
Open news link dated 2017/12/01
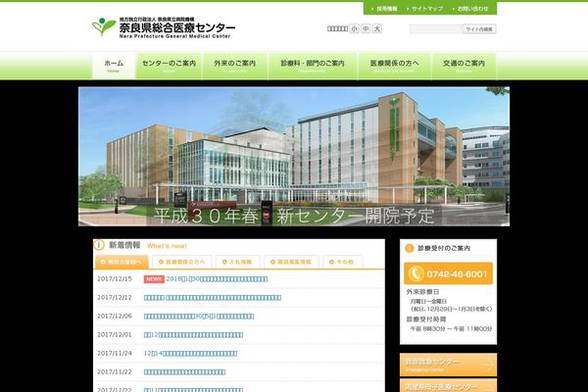(x=193, y=334)
